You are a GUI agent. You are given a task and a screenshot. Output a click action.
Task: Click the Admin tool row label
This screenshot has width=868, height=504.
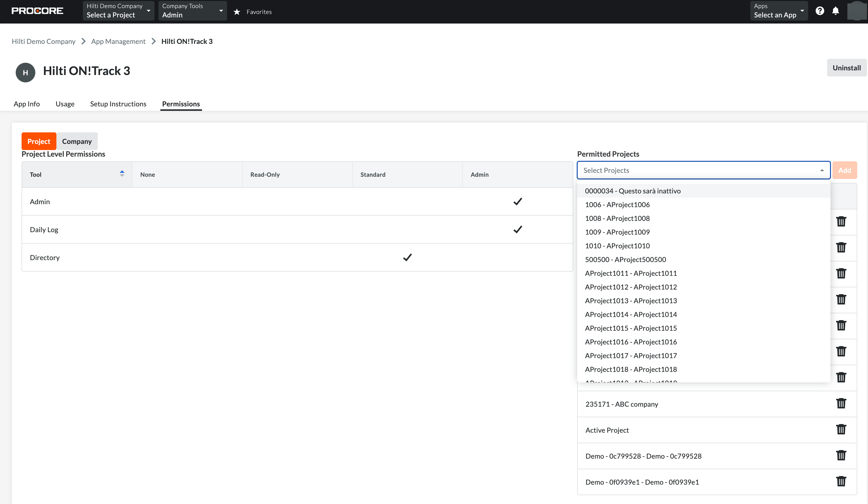pos(40,202)
